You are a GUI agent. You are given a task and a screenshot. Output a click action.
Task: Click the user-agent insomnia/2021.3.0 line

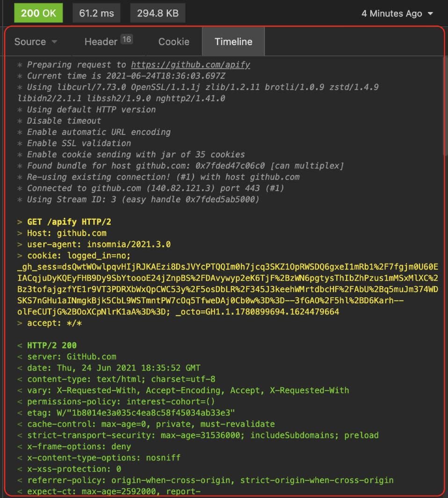click(99, 244)
